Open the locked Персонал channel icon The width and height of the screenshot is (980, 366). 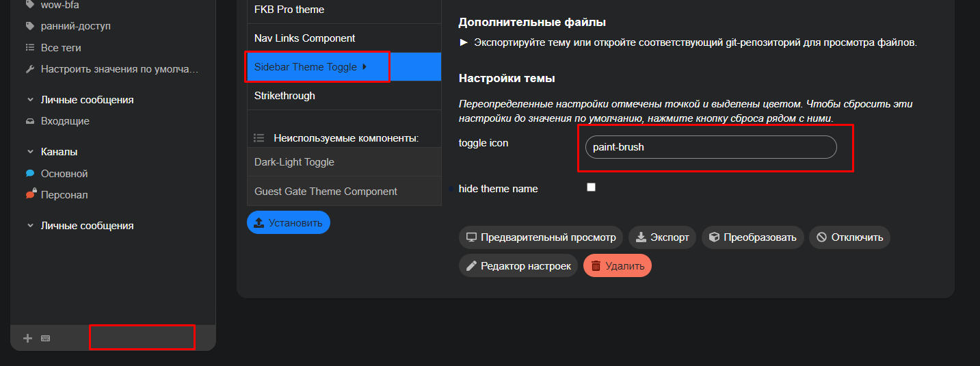29,195
